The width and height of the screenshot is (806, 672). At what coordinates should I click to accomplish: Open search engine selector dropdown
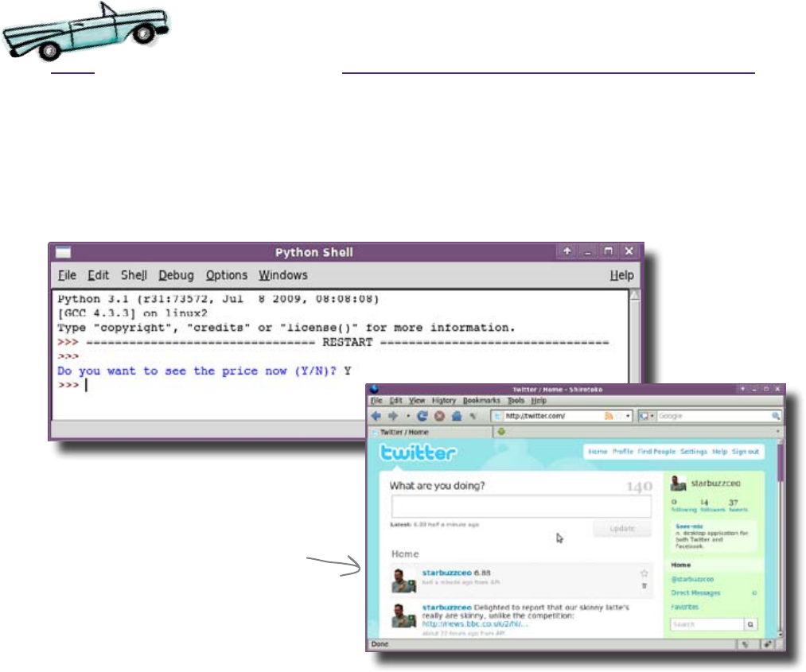646,416
